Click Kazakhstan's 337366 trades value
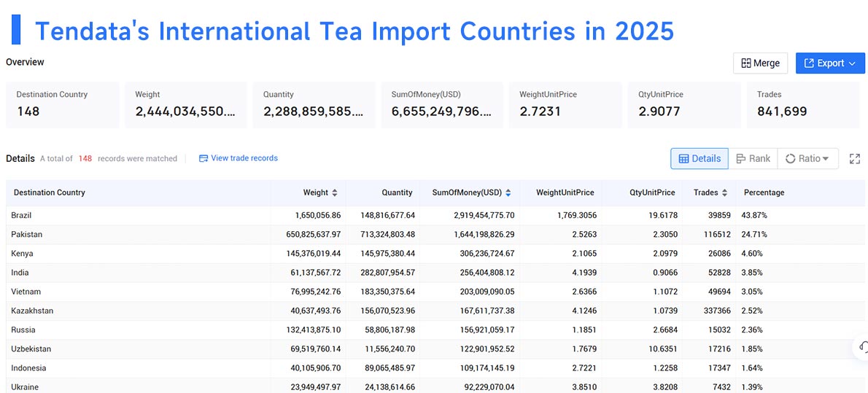This screenshot has width=868, height=393. 718,311
